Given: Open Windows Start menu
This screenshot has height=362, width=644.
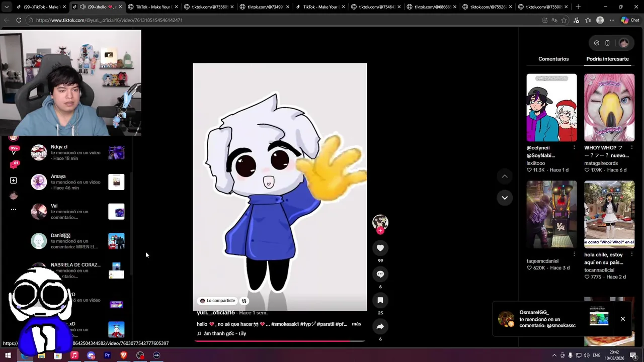Looking at the screenshot, I should coord(8,355).
